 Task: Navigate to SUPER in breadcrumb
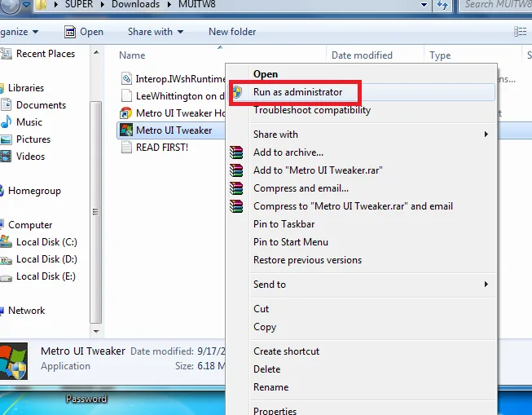79,5
